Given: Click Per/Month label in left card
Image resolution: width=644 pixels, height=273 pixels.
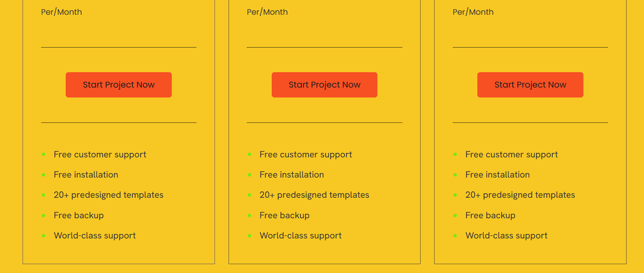Looking at the screenshot, I should tap(62, 12).
